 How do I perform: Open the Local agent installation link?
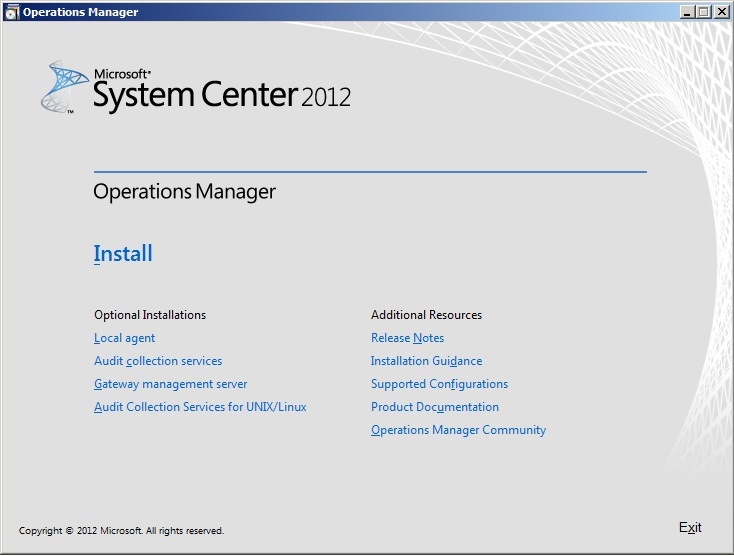click(x=125, y=338)
